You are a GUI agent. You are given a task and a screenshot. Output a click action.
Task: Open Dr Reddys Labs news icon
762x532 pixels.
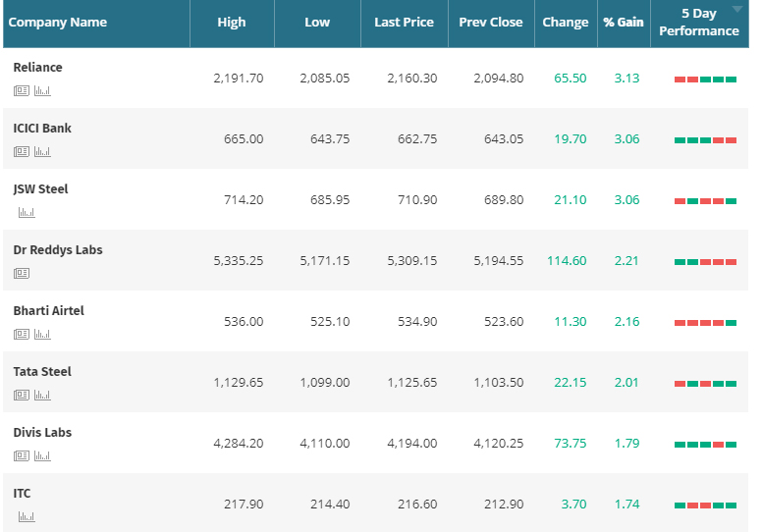pyautogui.click(x=22, y=273)
